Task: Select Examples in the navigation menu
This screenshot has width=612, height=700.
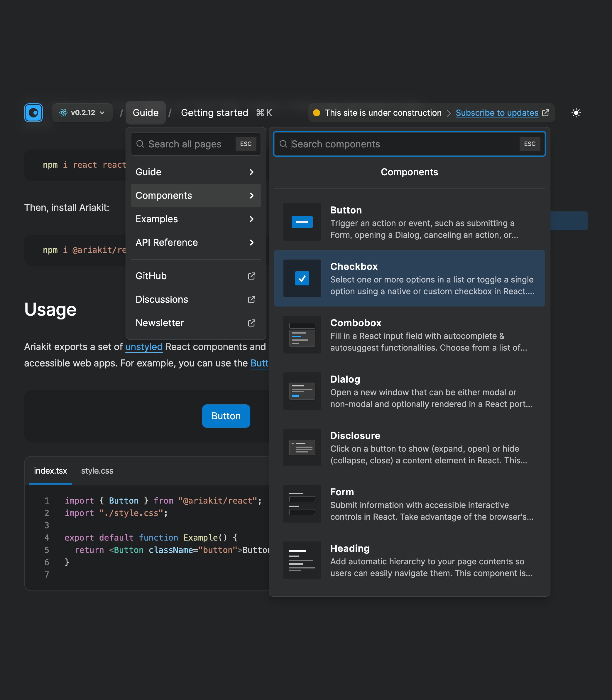Action: point(196,219)
